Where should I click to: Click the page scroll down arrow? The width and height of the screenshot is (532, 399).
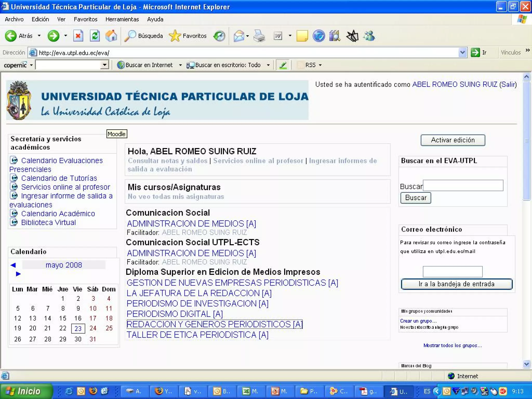(x=527, y=364)
